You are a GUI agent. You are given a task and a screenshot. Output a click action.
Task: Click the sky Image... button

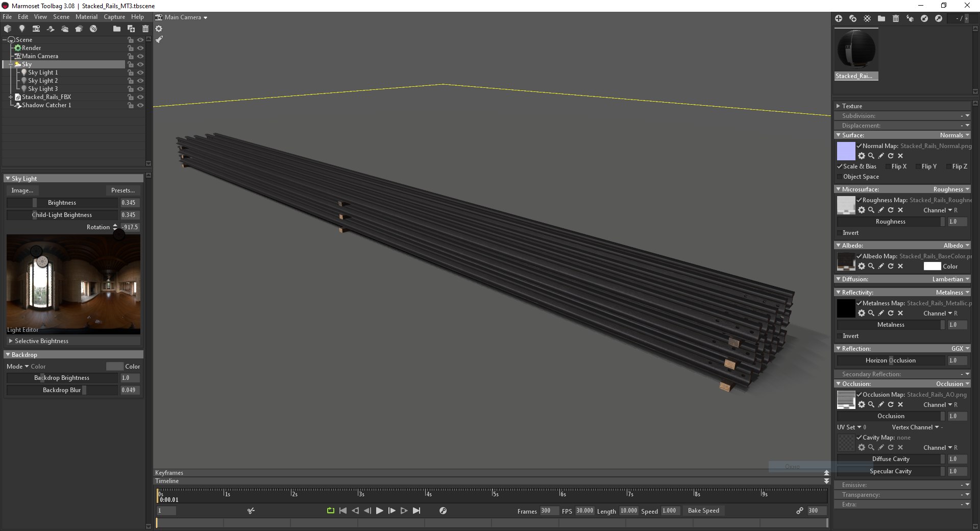click(22, 190)
